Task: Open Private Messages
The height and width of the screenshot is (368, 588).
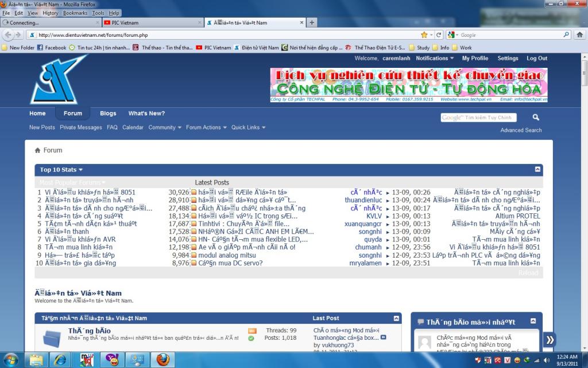Action: point(80,127)
